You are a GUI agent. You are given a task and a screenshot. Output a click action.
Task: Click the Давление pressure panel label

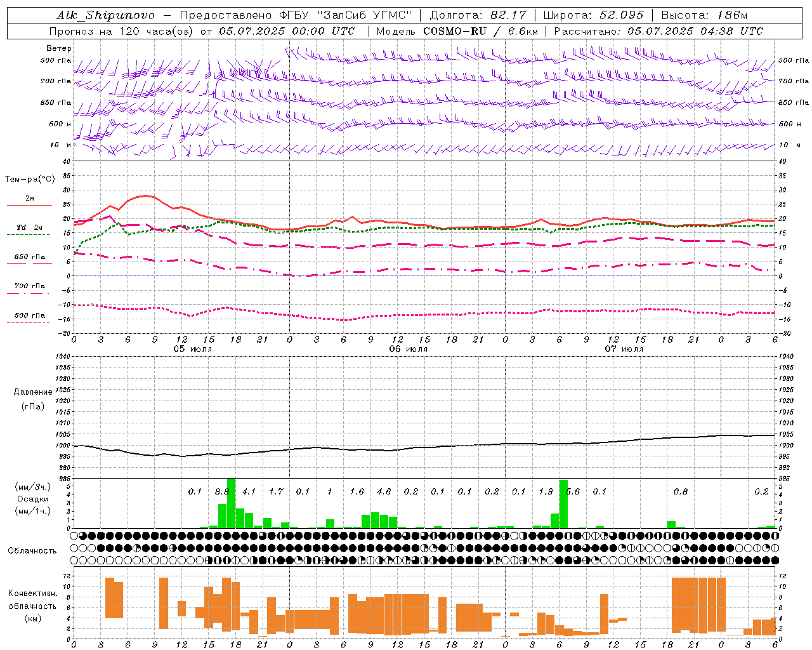pyautogui.click(x=33, y=392)
